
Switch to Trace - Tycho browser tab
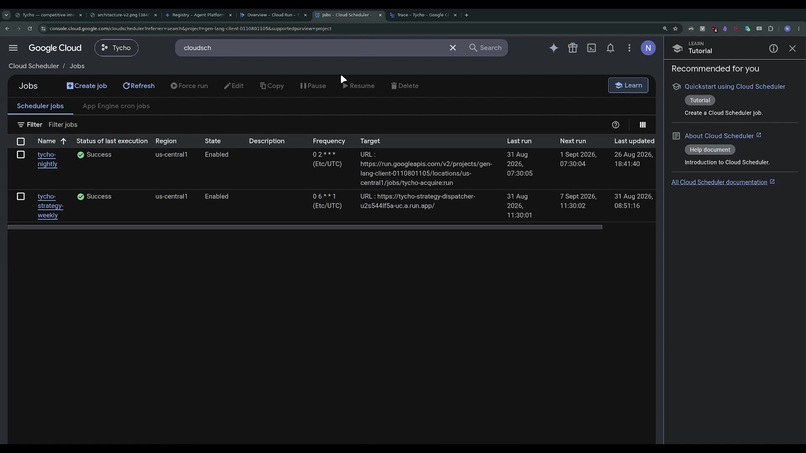(423, 15)
